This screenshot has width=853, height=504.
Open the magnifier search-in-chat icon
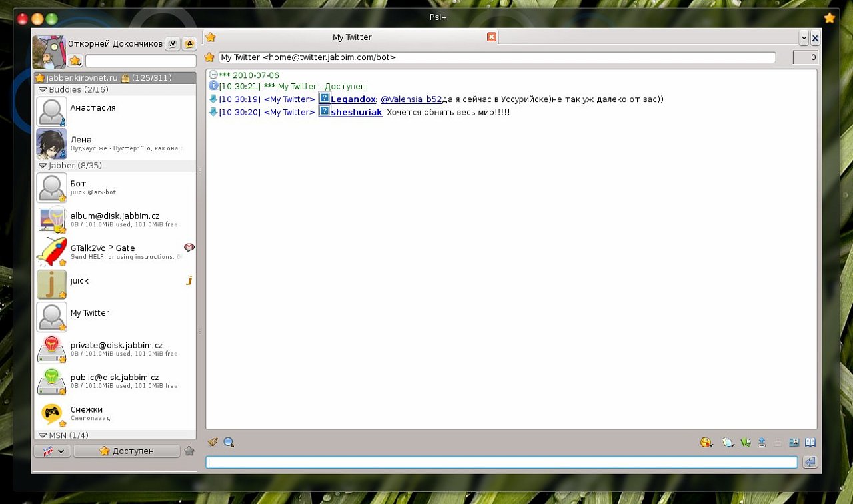pos(229,442)
